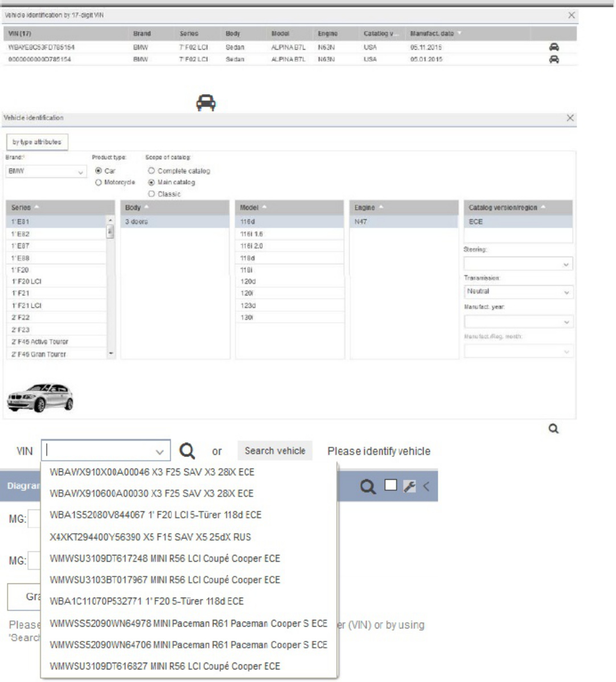Open the Manufact. year dropdown

tap(518, 322)
